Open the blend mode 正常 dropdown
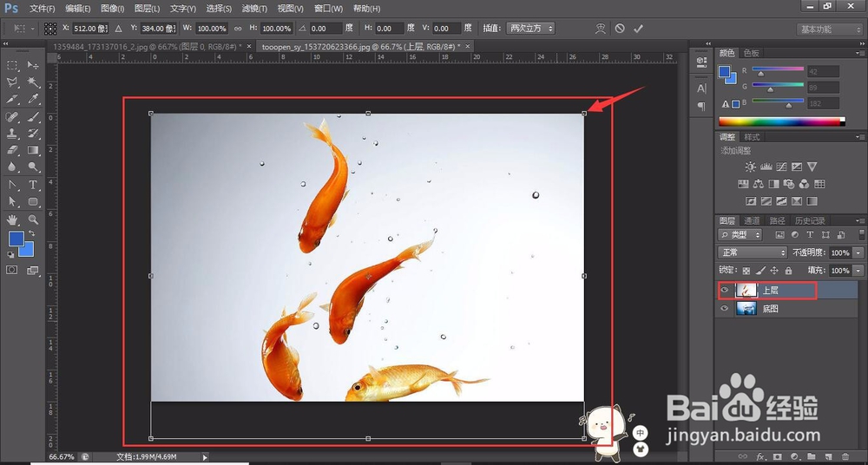 (x=753, y=252)
